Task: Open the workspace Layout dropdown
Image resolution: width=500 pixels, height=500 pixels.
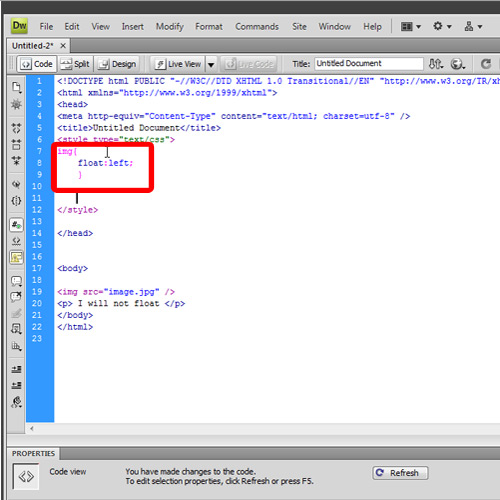Action: coord(410,26)
